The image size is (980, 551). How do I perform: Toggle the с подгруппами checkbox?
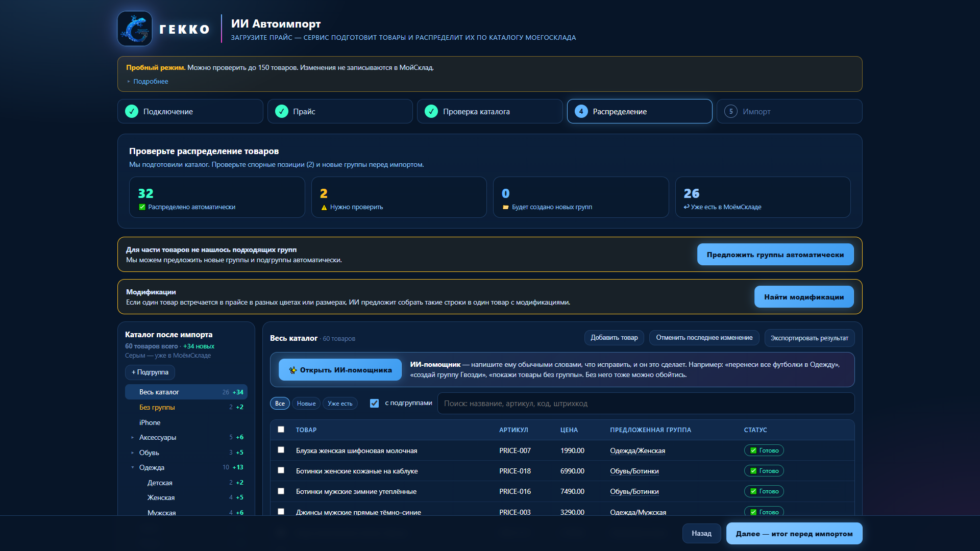[x=374, y=403]
